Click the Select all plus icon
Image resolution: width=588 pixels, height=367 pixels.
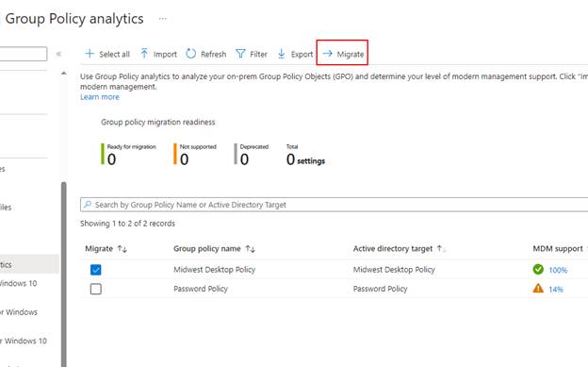[90, 54]
